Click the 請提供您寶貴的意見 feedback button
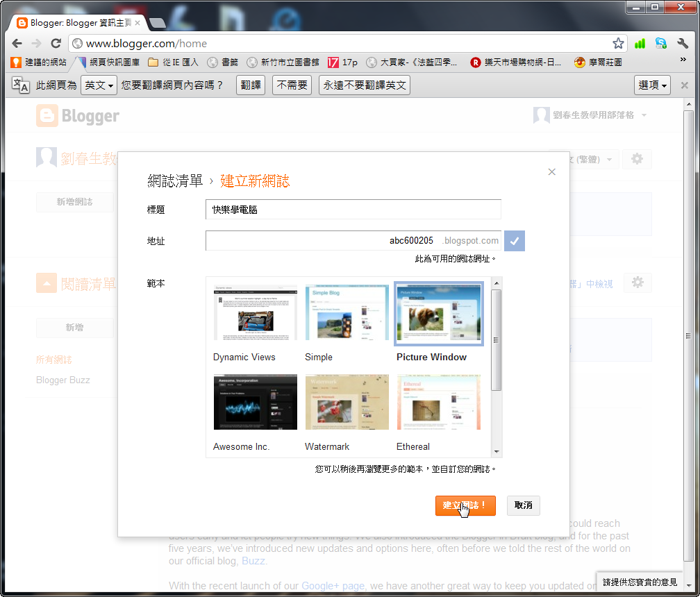The image size is (700, 597). click(x=640, y=582)
